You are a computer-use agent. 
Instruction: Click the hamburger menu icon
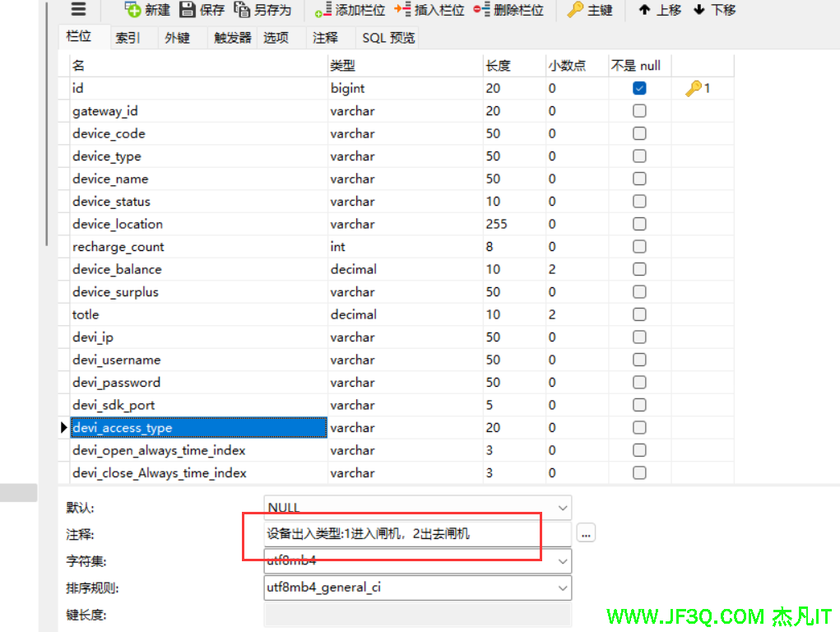tap(78, 10)
